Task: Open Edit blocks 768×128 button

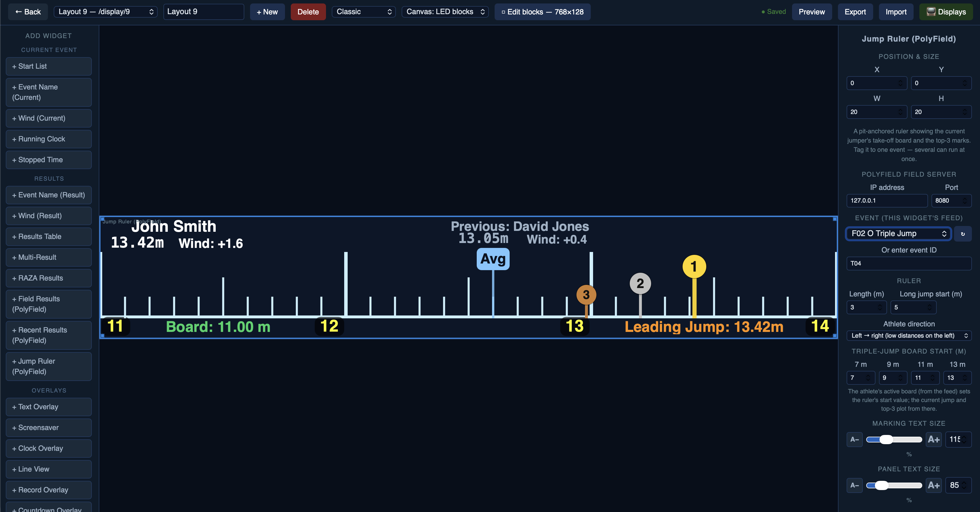Action: click(x=543, y=12)
